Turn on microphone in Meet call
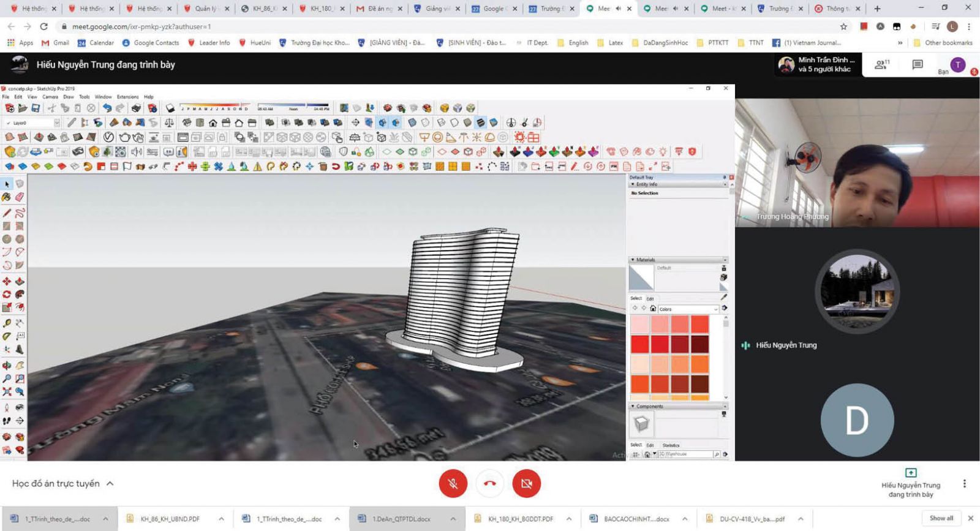This screenshot has width=980, height=531. 453,483
